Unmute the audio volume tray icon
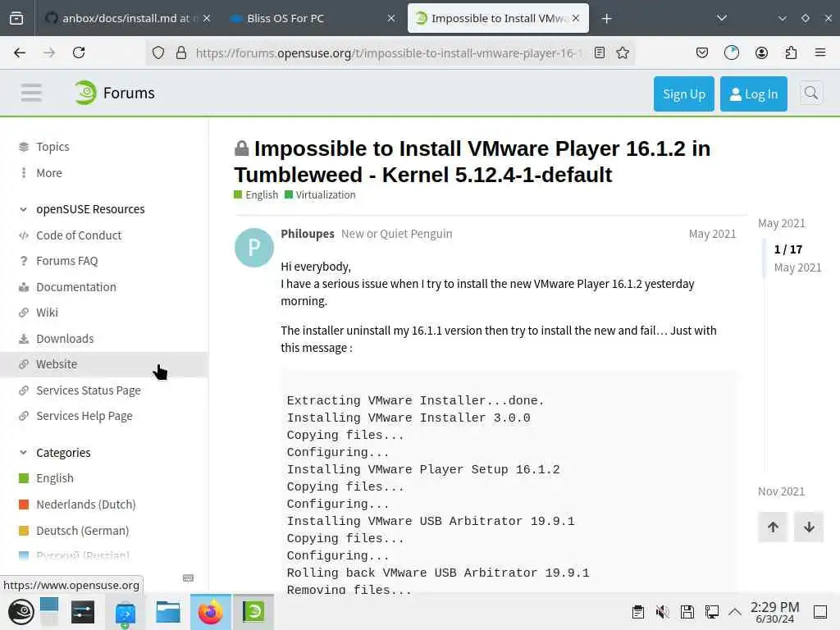Image resolution: width=840 pixels, height=630 pixels. pos(663,612)
